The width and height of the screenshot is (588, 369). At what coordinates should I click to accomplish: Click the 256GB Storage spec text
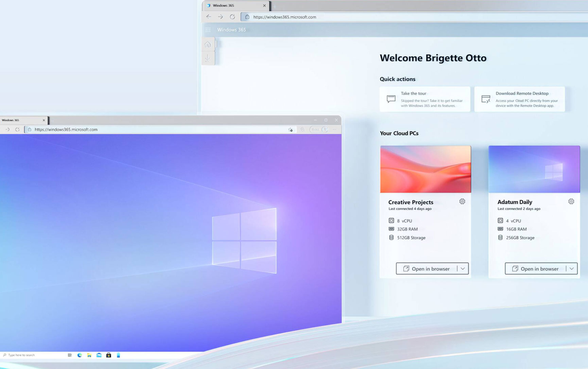click(x=520, y=238)
